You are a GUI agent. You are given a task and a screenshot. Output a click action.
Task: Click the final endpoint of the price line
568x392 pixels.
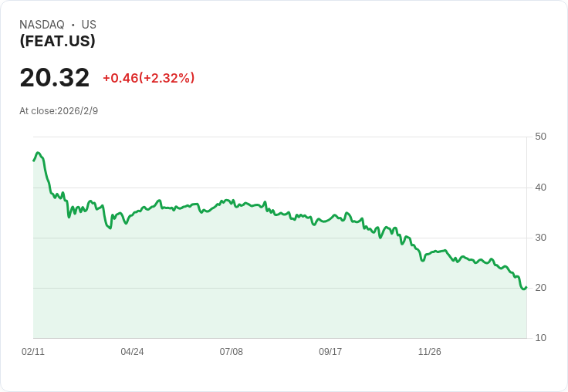pos(526,288)
